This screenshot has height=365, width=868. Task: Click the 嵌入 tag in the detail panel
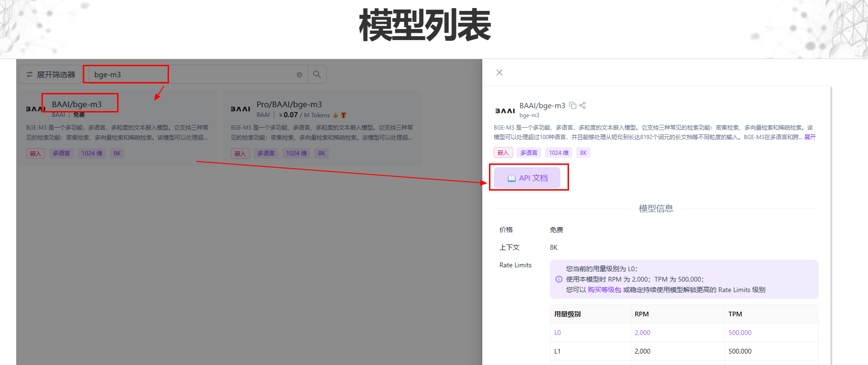tap(503, 152)
